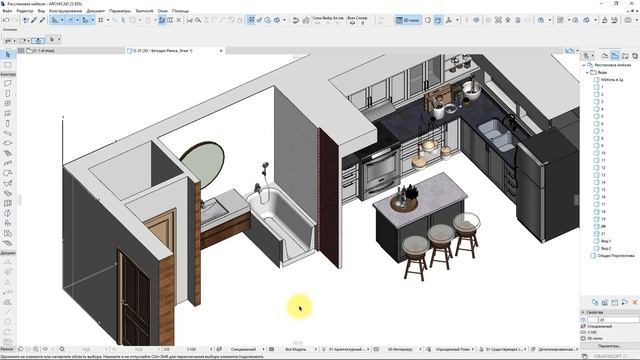This screenshot has width=640, height=360.
Task: Toggle the highlighted 3D cutaway button
Action: [x=438, y=20]
